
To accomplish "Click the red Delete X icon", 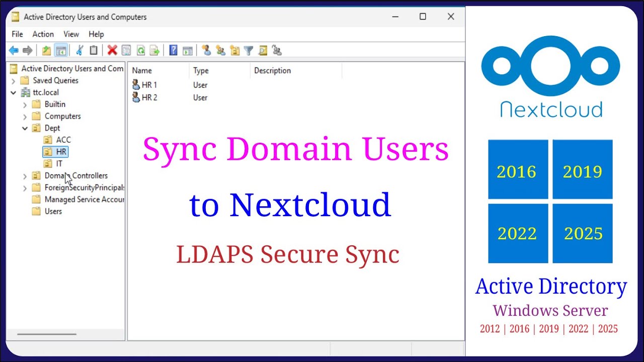I will click(112, 50).
